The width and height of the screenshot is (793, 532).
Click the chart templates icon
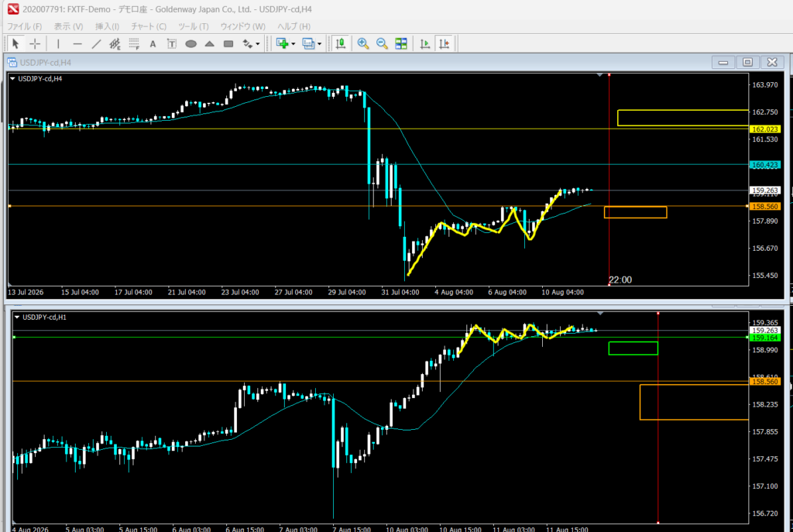(308, 44)
